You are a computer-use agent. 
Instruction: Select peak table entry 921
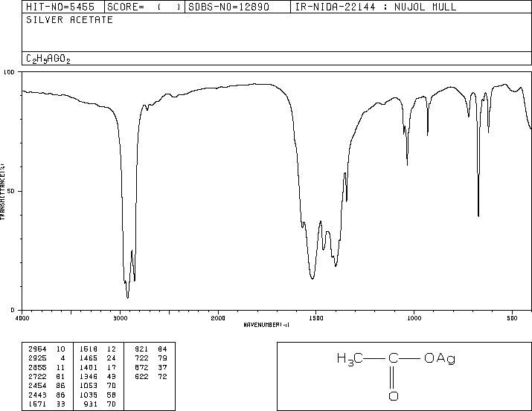coord(150,349)
